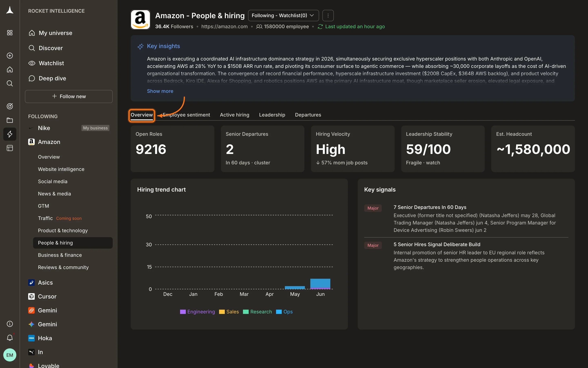Open News & media section
Screen dimensions: 588x368
55,194
